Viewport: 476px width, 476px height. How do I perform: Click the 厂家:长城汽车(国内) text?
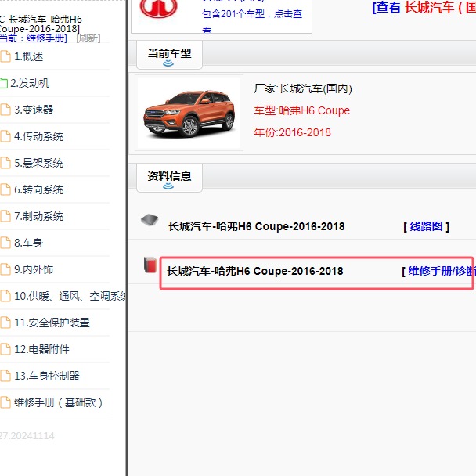(303, 89)
